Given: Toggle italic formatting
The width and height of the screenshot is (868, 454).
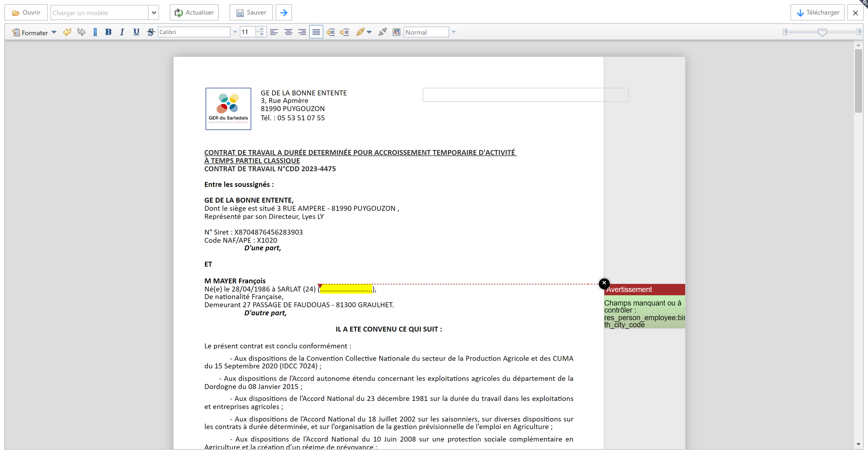Looking at the screenshot, I should point(122,32).
